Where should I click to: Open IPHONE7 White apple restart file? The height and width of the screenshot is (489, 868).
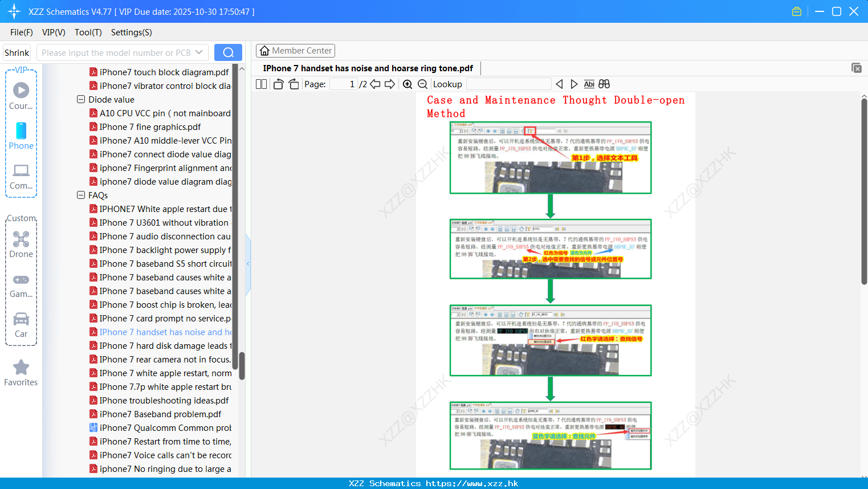[x=160, y=209]
